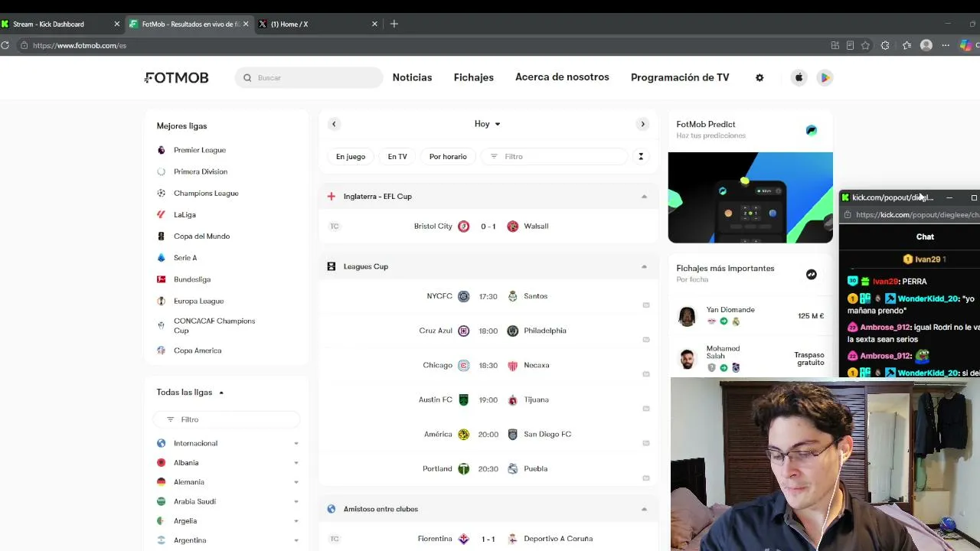Open the browser profile avatar
980x551 pixels.
tap(926, 45)
